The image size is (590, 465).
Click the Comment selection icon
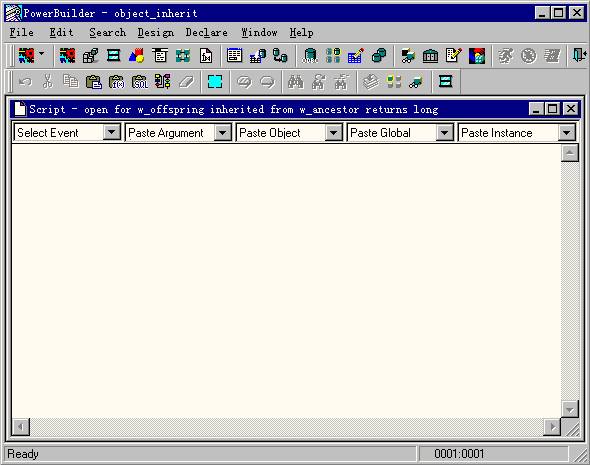pyautogui.click(x=244, y=82)
